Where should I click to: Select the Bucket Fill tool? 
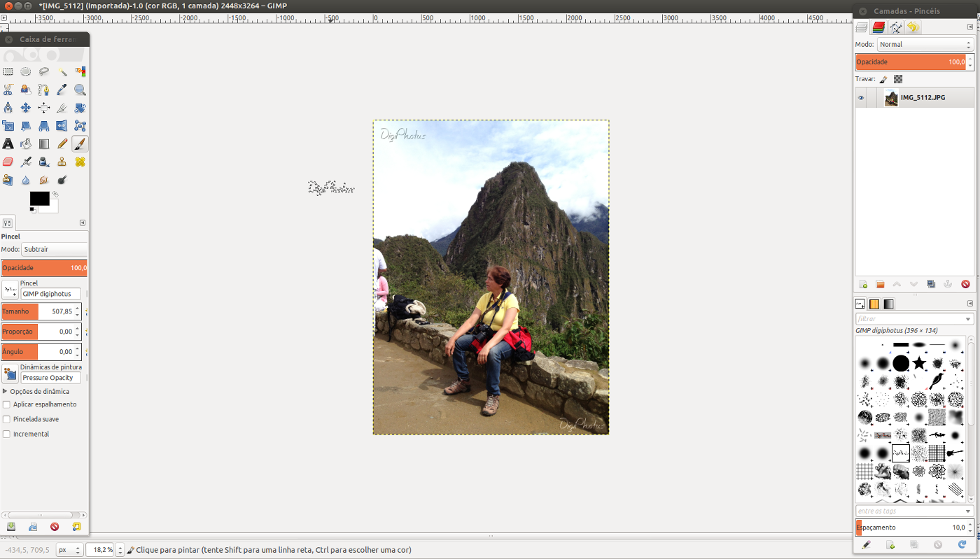(x=26, y=144)
